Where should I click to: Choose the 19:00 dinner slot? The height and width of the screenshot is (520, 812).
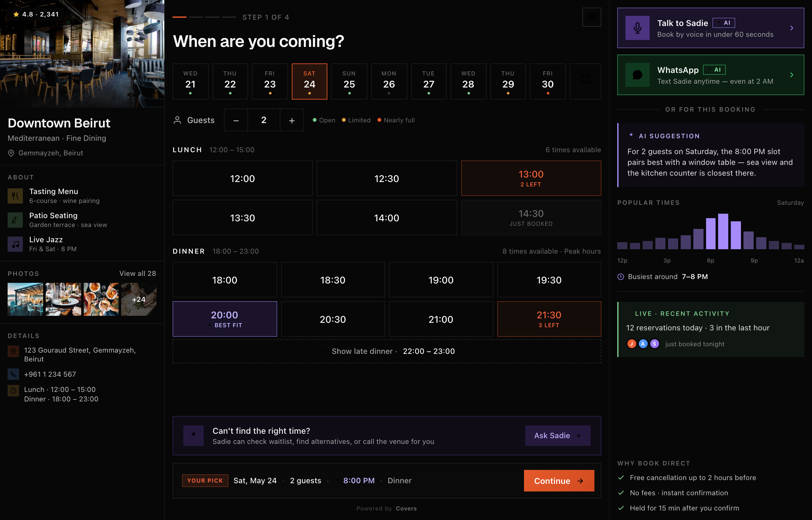pos(441,280)
